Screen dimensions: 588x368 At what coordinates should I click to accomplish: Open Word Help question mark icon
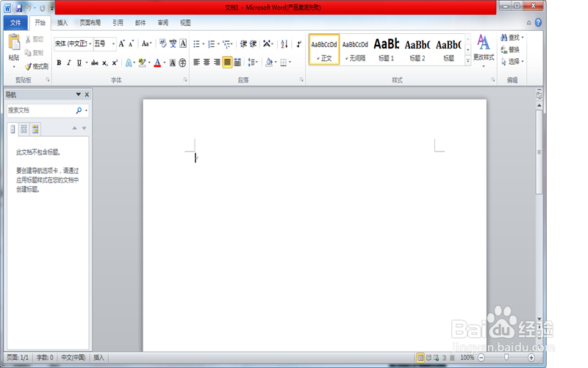coord(538,23)
